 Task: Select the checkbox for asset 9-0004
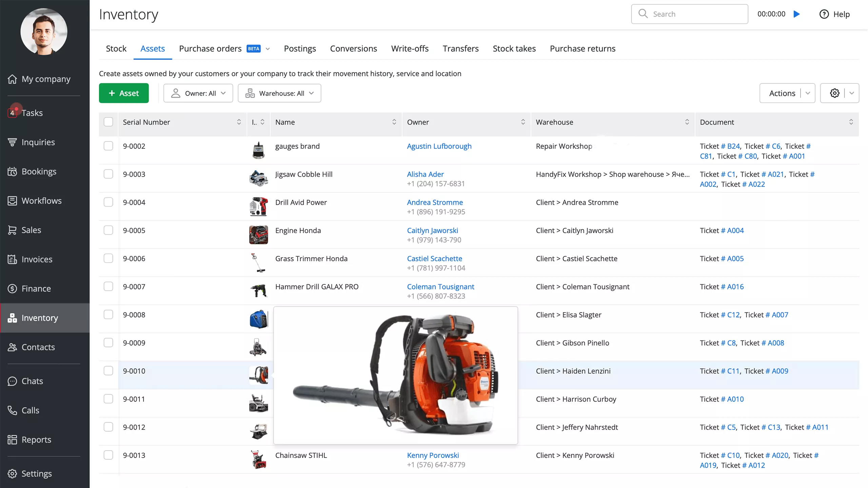[x=108, y=202]
